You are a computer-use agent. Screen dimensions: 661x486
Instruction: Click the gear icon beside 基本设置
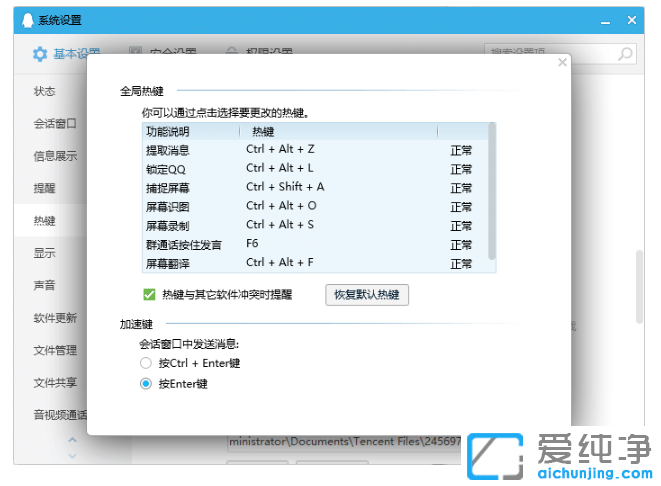click(x=39, y=54)
